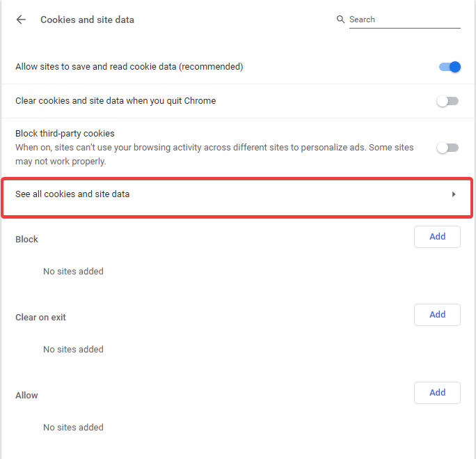Turn on the Block third-party cookies switch
This screenshot has height=459, width=476.
click(447, 148)
